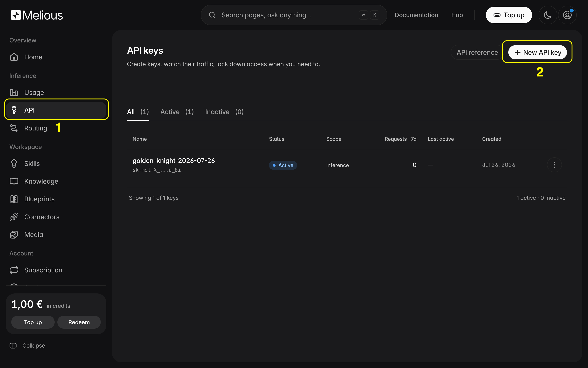
Task: Click the Skills lightbulb icon
Action: [x=14, y=164]
